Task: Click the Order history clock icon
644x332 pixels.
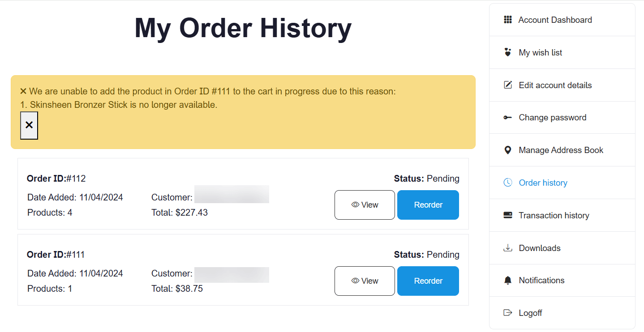Action: [x=507, y=183]
